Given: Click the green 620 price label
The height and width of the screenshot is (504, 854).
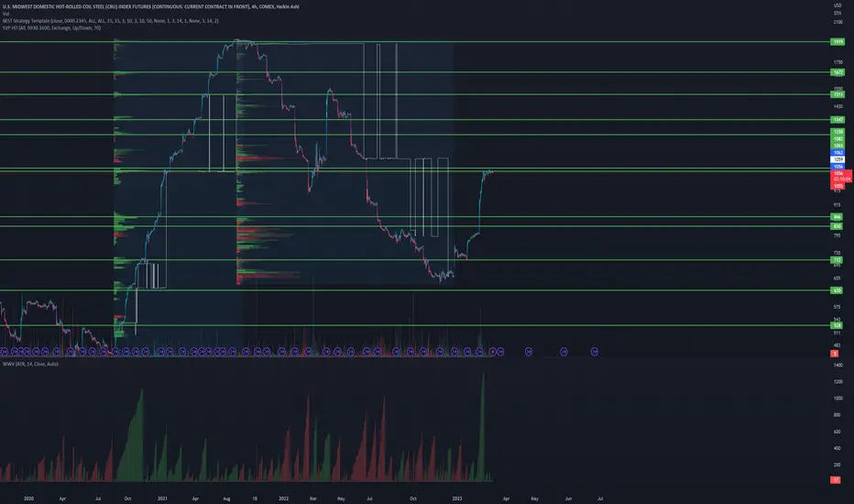Looking at the screenshot, I should [x=838, y=290].
